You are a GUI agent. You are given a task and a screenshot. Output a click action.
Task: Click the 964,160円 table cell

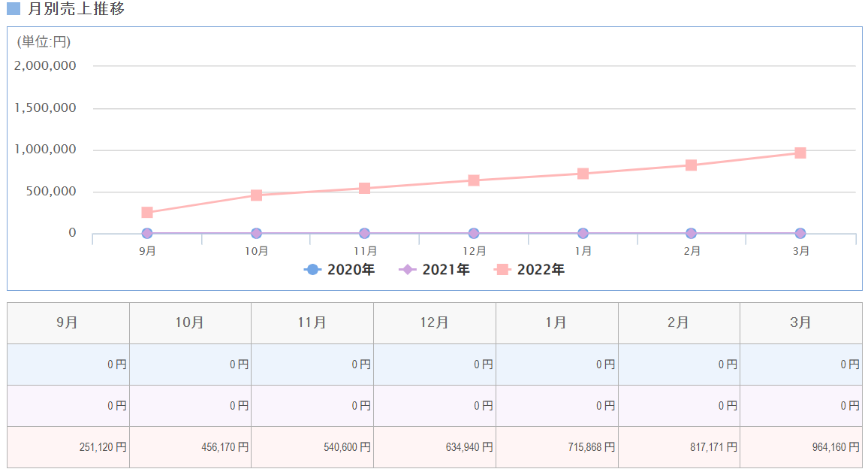[x=800, y=447]
